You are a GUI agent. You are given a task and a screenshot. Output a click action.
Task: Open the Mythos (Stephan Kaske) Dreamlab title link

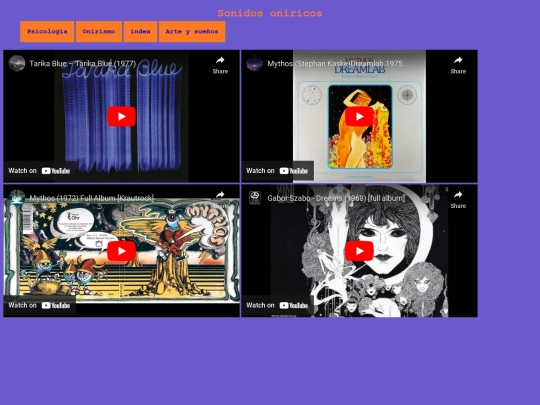point(336,63)
